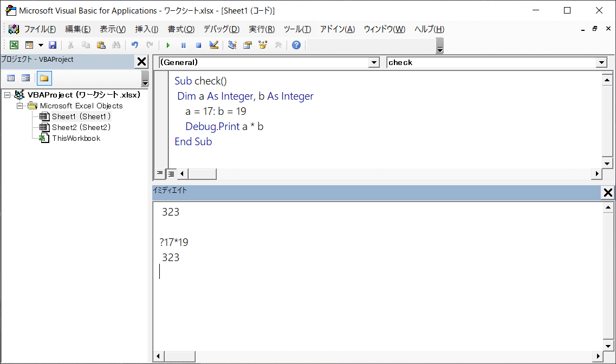Open the procedure dropdown showing check

point(601,62)
